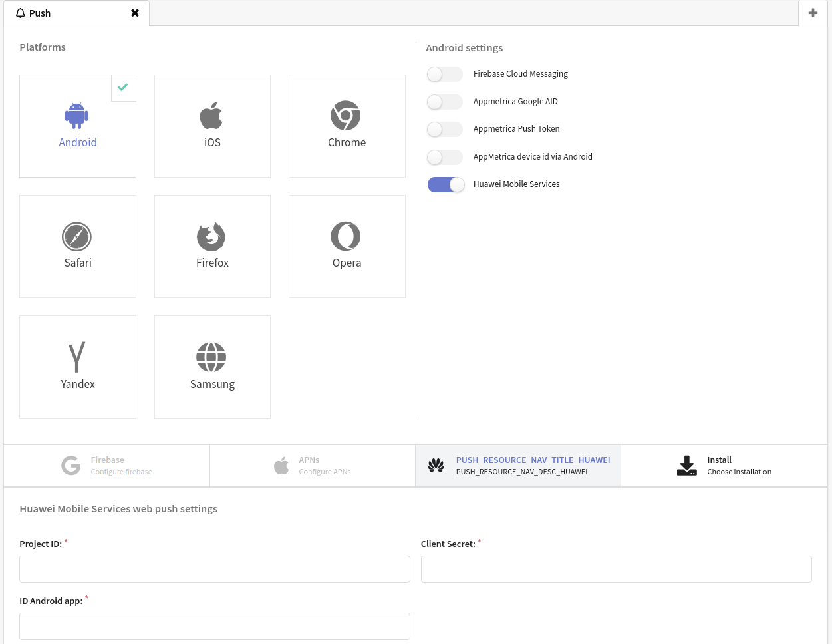Click 'Android settings' heading
Screen dimensions: 832x644
click(x=464, y=48)
